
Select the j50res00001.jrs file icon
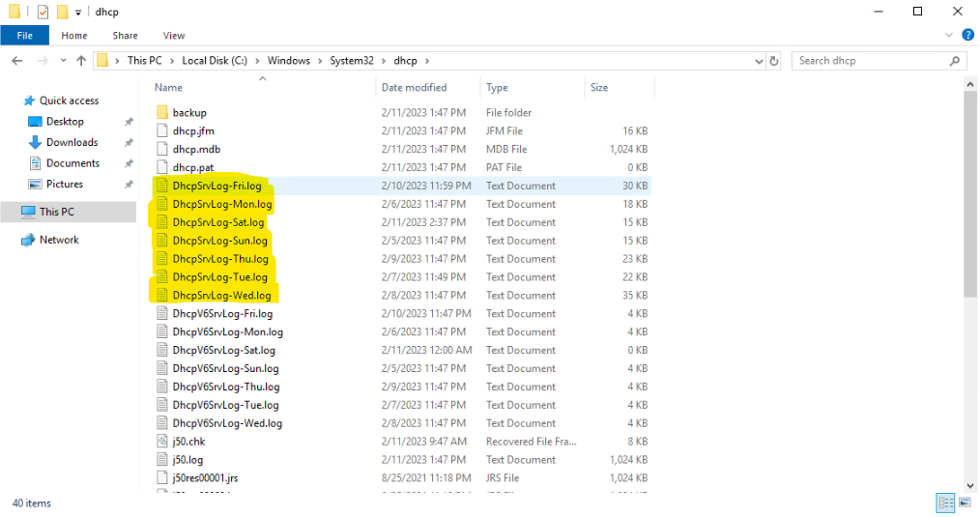(162, 477)
